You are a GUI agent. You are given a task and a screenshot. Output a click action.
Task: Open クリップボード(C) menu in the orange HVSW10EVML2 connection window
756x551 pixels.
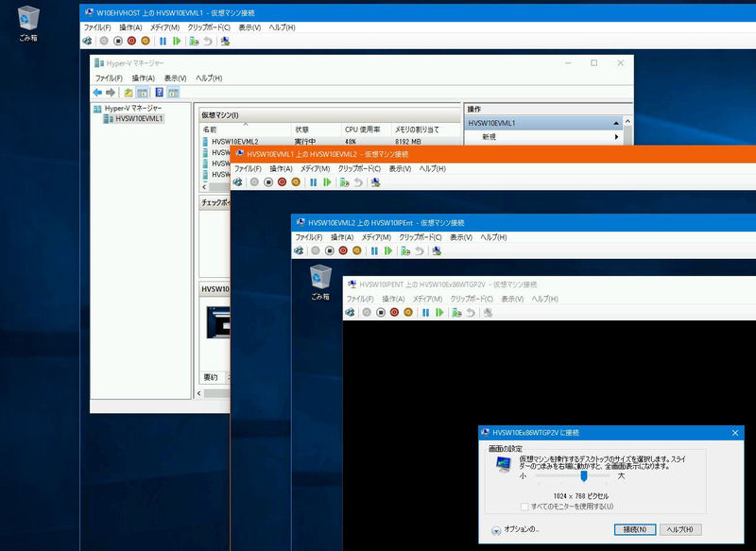[x=359, y=169]
